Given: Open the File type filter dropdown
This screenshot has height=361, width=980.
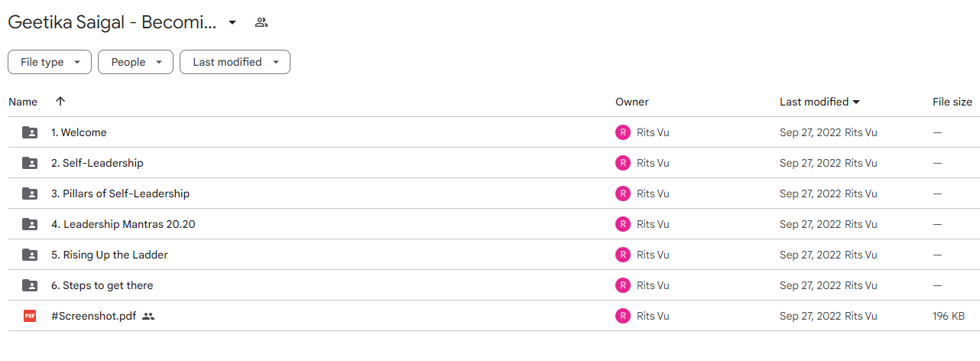Looking at the screenshot, I should pyautogui.click(x=50, y=62).
